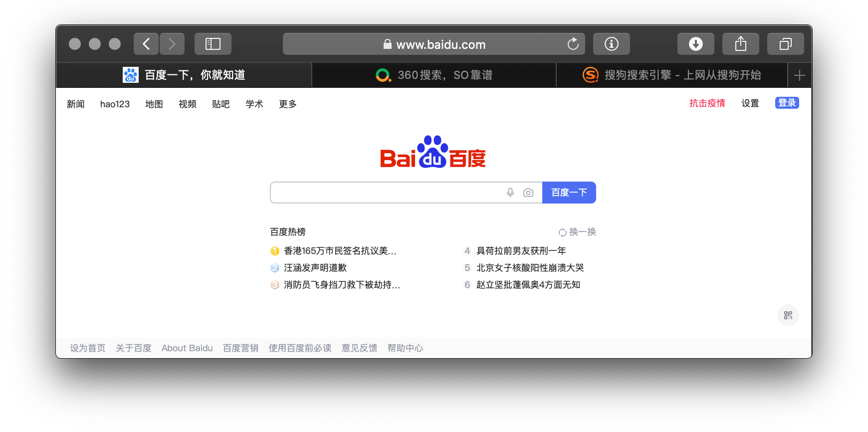Go forward with the Safari forward arrow
This screenshot has width=868, height=432.
click(x=172, y=44)
